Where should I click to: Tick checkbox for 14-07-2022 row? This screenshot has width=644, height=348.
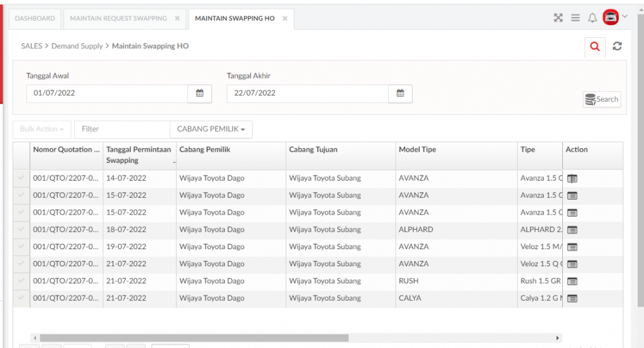[x=21, y=178]
